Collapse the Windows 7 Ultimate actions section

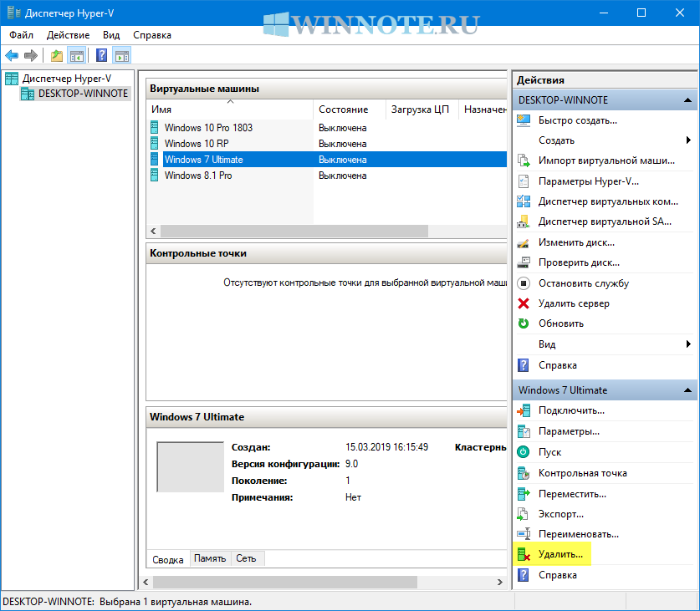(x=688, y=390)
